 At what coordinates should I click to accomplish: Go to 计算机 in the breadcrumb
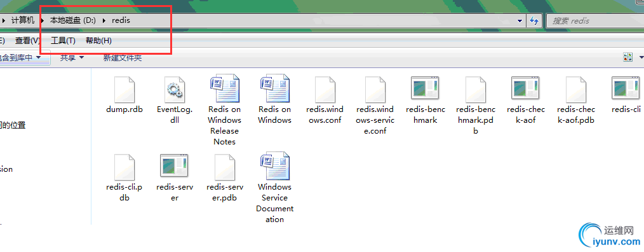(23, 20)
